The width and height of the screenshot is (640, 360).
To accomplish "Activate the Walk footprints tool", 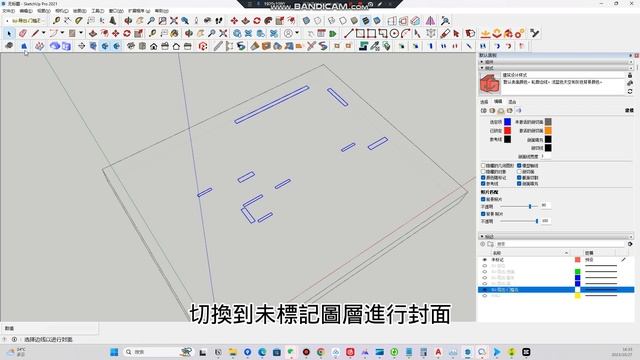I will pyautogui.click(x=219, y=20).
